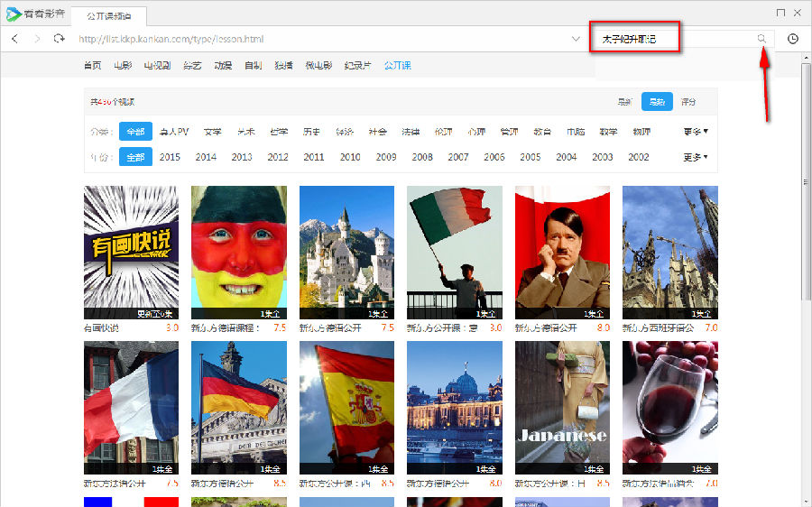Image resolution: width=812 pixels, height=507 pixels.
Task: Click the browser back arrow icon
Action: coord(14,39)
